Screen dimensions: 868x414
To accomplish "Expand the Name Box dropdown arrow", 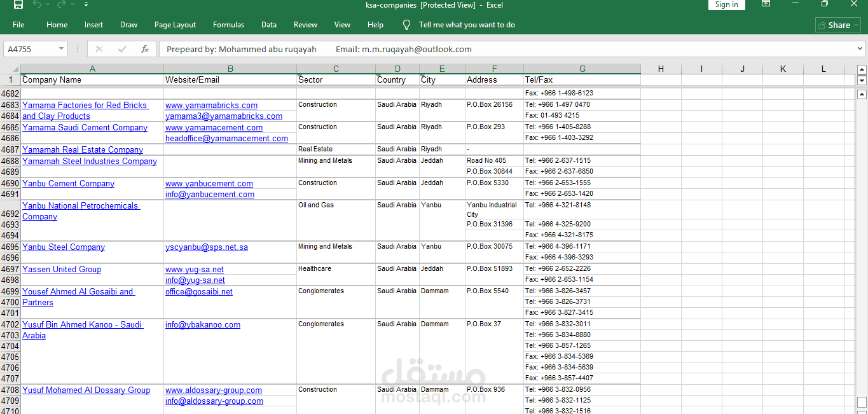I will pyautogui.click(x=62, y=49).
